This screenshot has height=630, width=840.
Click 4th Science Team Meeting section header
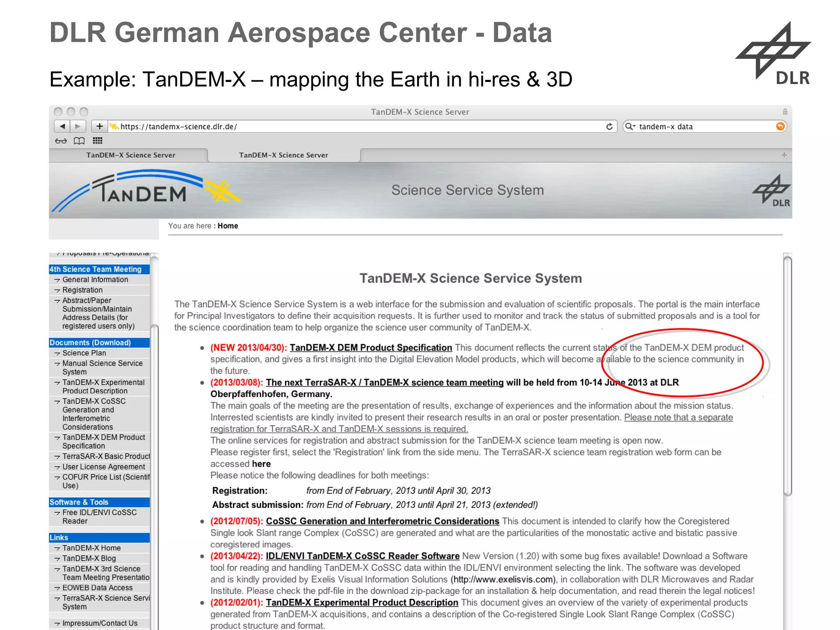coord(99,269)
